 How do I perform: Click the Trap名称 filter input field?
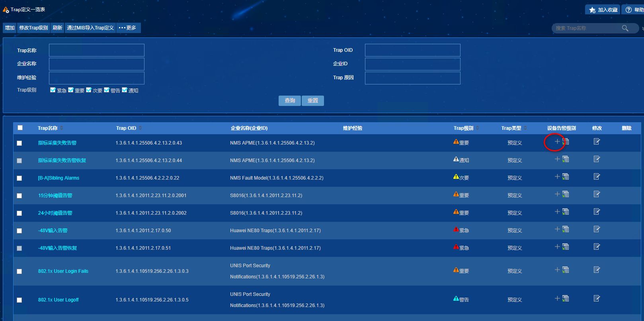(x=97, y=50)
